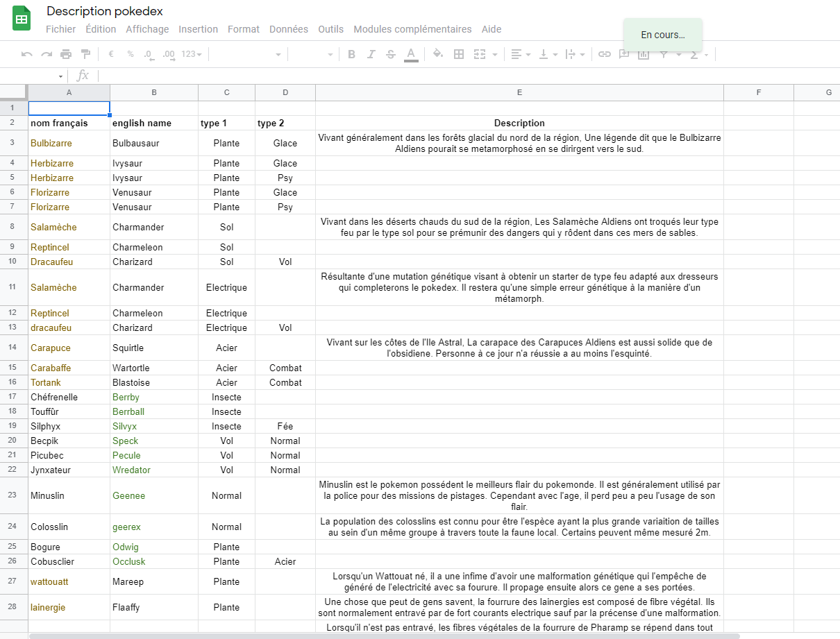The height and width of the screenshot is (639, 840).
Task: Toggle bold formatting
Action: (351, 54)
